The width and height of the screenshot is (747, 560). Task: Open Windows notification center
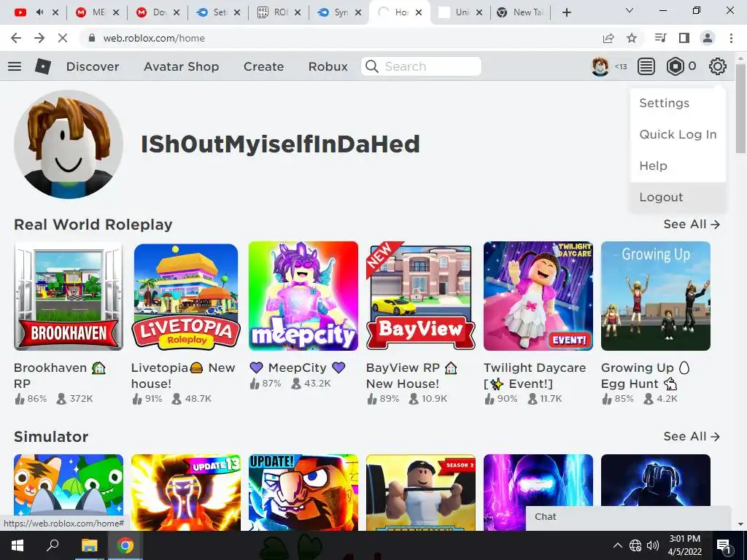pyautogui.click(x=724, y=545)
